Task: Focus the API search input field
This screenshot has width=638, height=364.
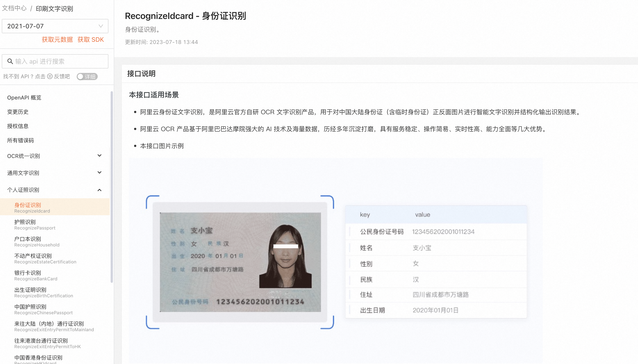Action: click(55, 61)
